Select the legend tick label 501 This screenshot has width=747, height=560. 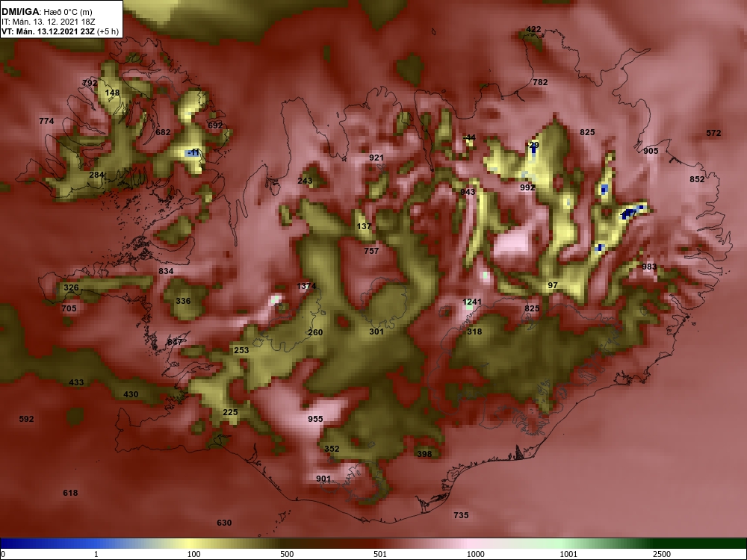(x=380, y=554)
